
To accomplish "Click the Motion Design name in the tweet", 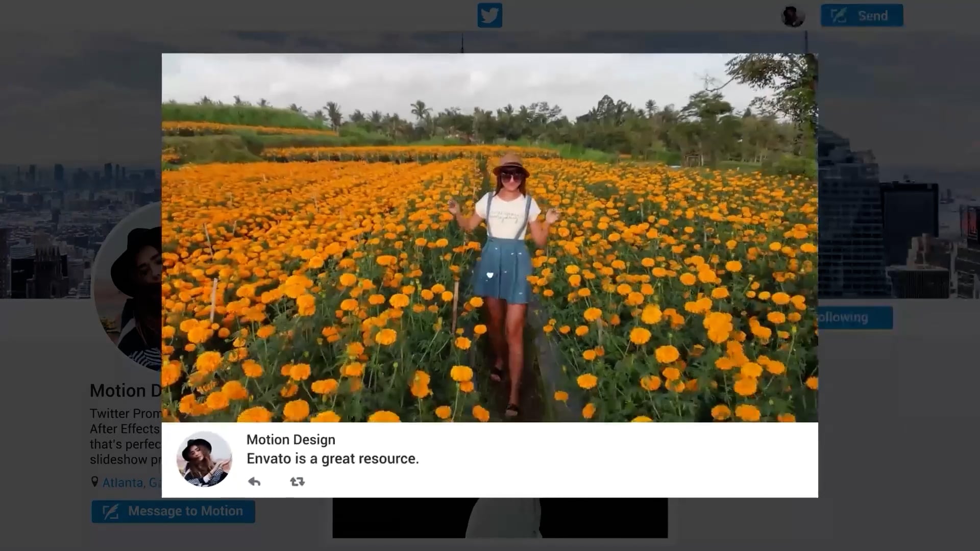I will tap(290, 439).
